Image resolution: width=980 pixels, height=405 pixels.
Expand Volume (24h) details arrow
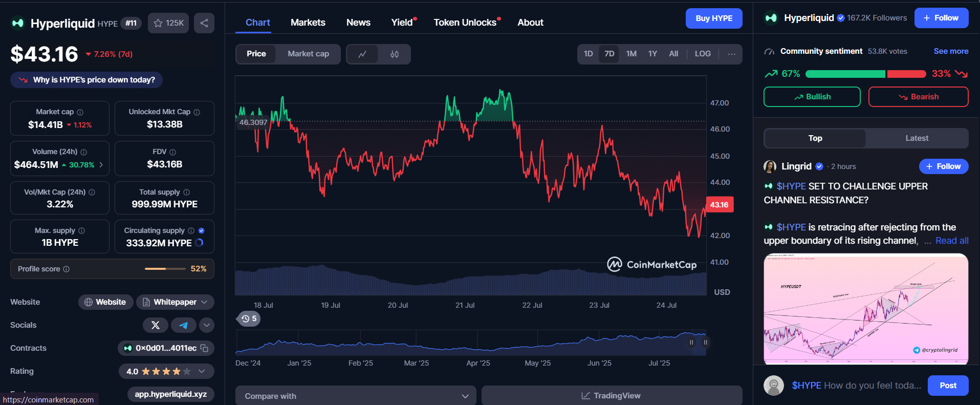101,165
